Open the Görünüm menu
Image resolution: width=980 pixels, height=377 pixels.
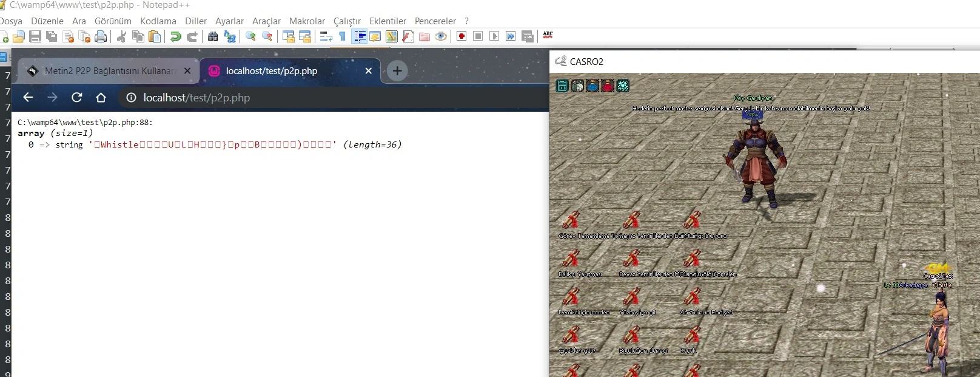(x=113, y=21)
